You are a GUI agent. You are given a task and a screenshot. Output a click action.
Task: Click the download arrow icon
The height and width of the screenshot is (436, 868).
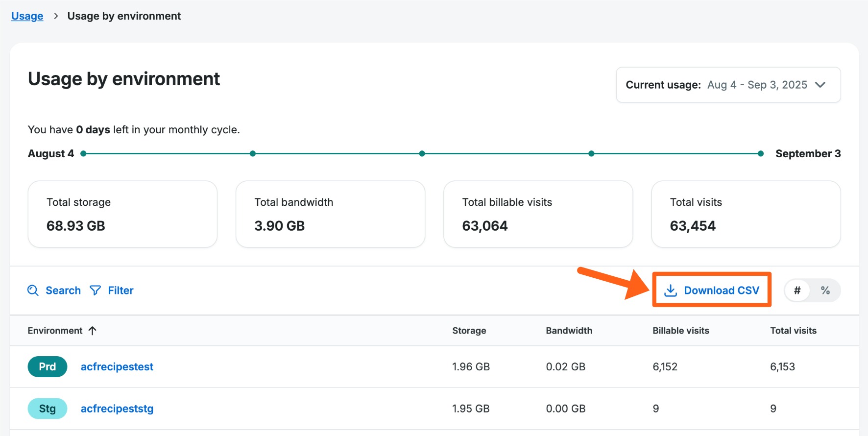670,291
